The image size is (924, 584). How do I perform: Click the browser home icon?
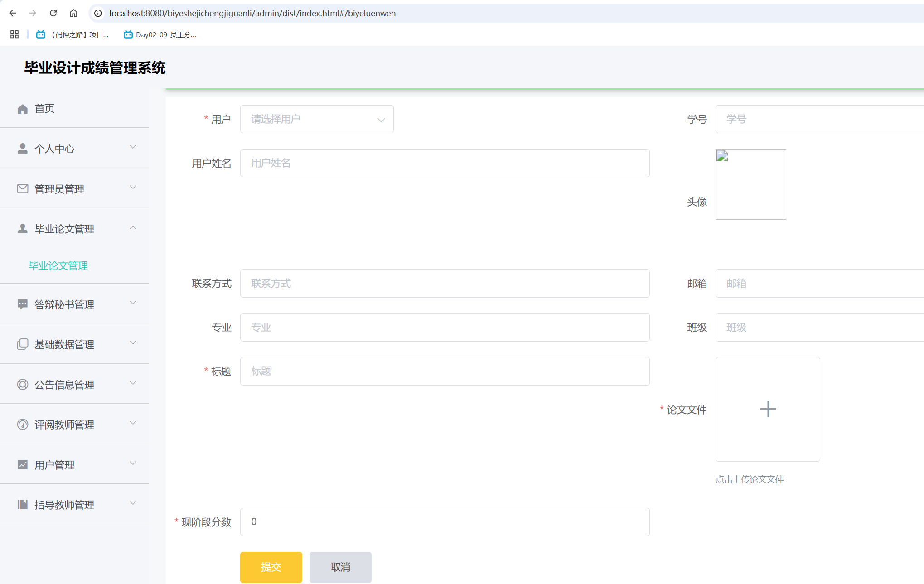tap(73, 13)
